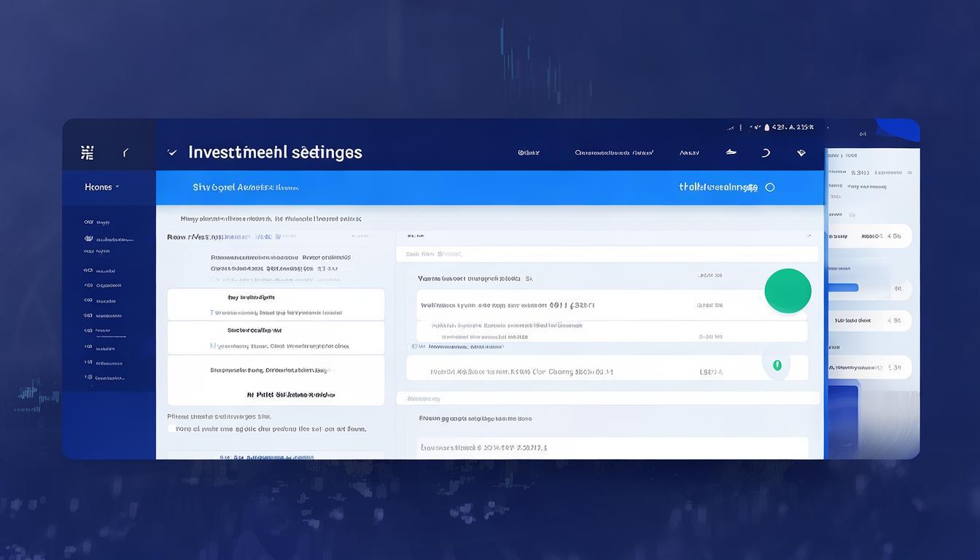Click the blue banner link text on left

245,187
